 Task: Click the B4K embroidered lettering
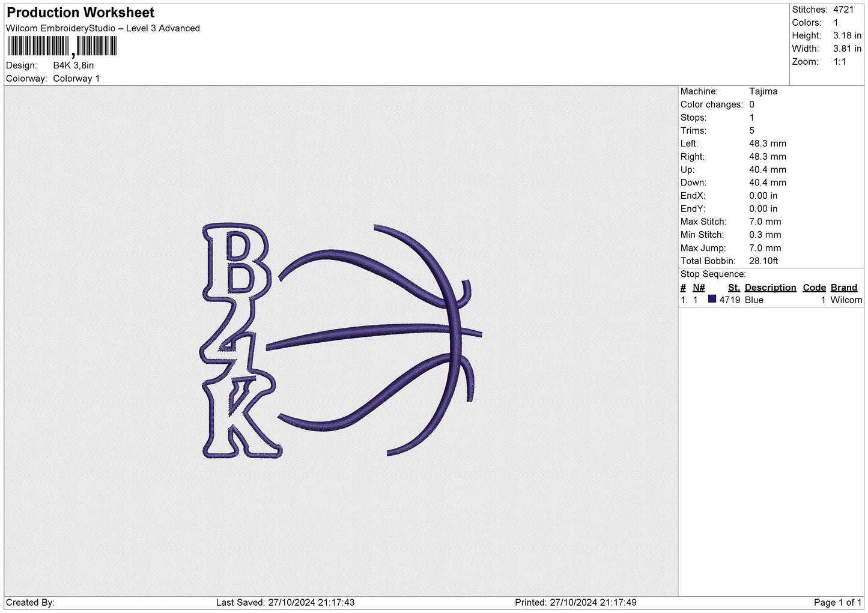(x=240, y=341)
